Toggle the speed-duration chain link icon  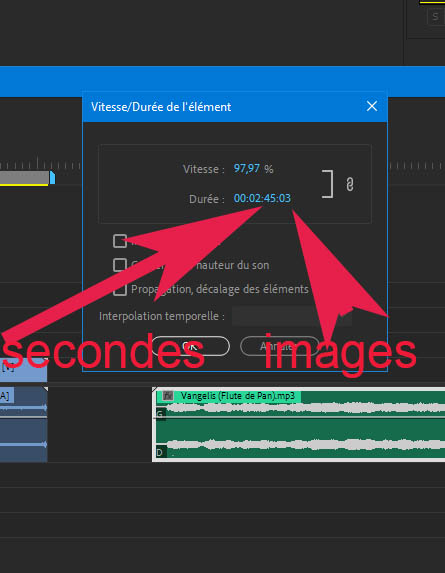tap(350, 185)
